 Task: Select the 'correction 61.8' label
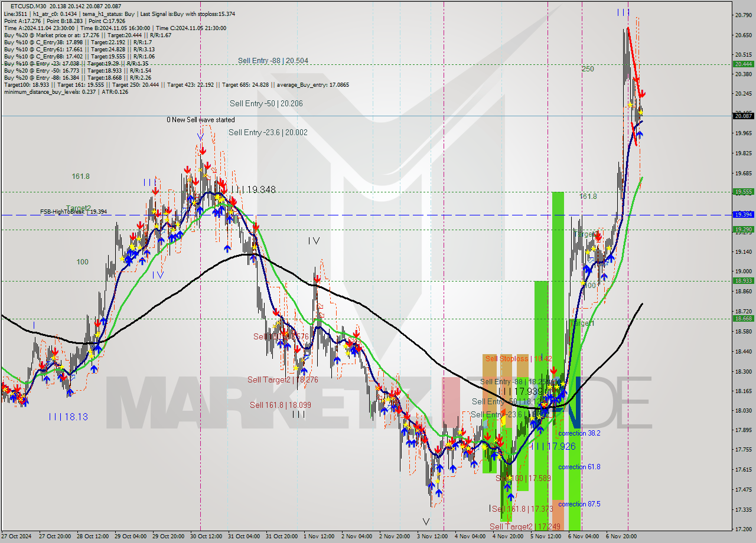[x=579, y=467]
